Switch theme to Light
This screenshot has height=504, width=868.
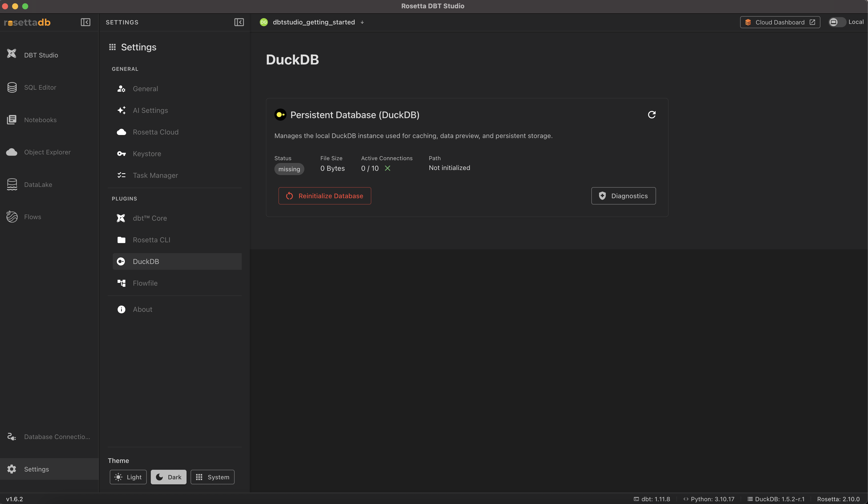(x=128, y=477)
